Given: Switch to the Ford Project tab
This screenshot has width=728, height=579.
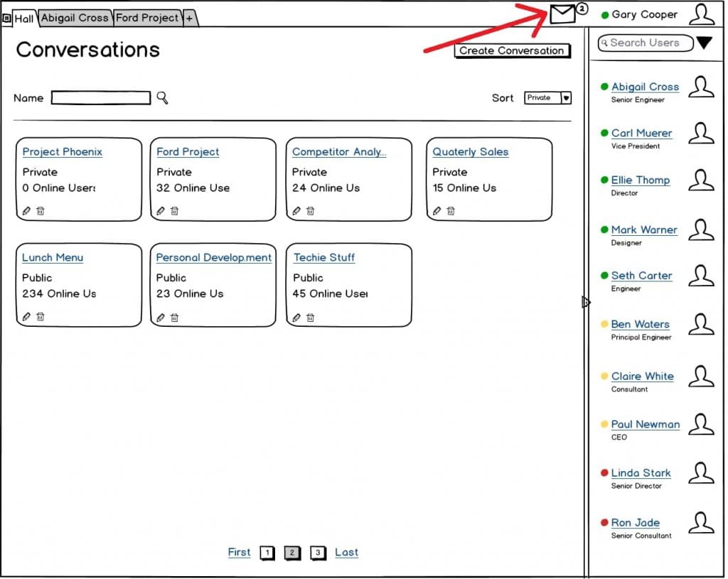Looking at the screenshot, I should tap(147, 18).
